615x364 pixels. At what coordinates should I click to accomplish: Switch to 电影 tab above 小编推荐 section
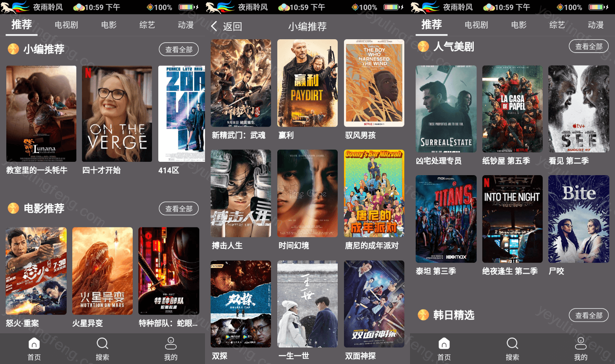point(109,25)
